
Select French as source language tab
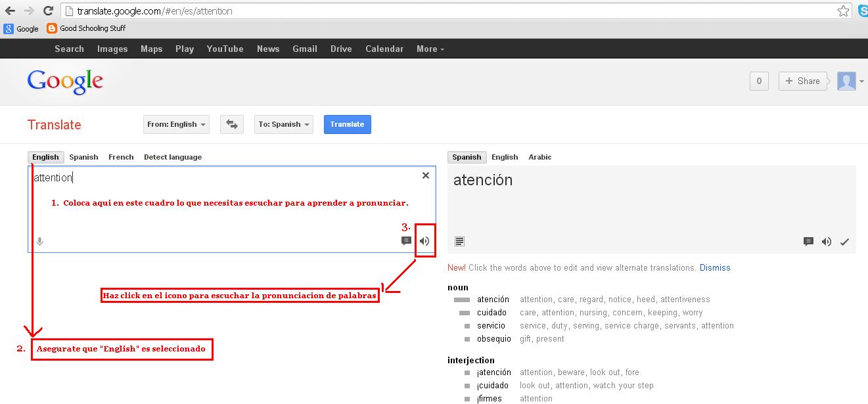click(x=121, y=157)
